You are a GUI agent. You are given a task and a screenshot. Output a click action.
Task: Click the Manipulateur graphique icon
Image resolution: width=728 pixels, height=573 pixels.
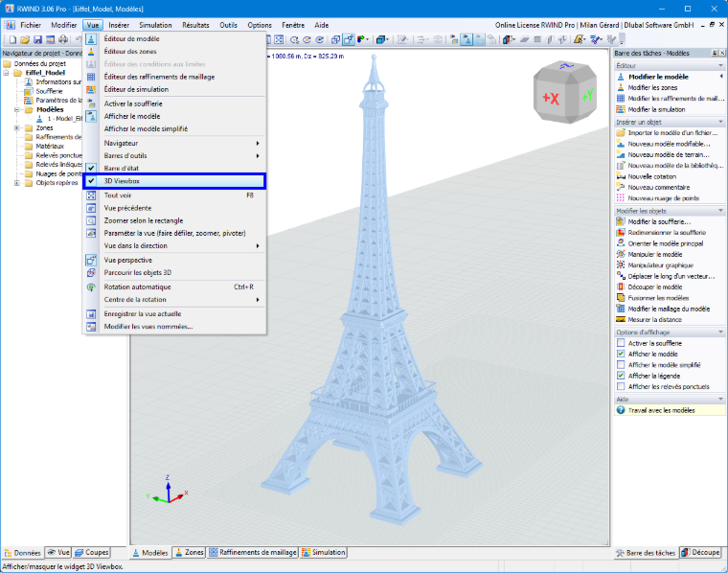621,265
